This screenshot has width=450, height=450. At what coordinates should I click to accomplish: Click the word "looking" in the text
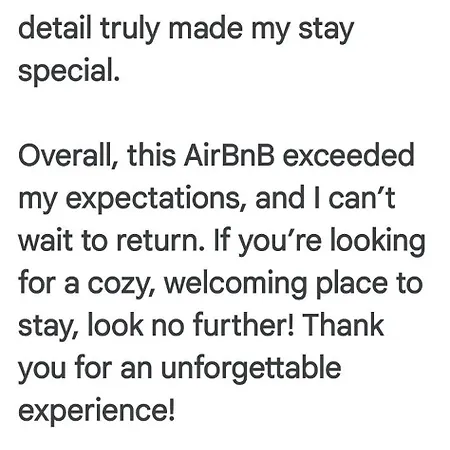378,241
